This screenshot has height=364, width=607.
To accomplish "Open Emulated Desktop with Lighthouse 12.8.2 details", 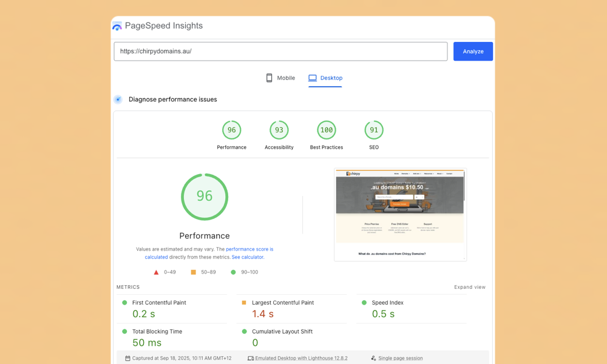I will 301,359.
